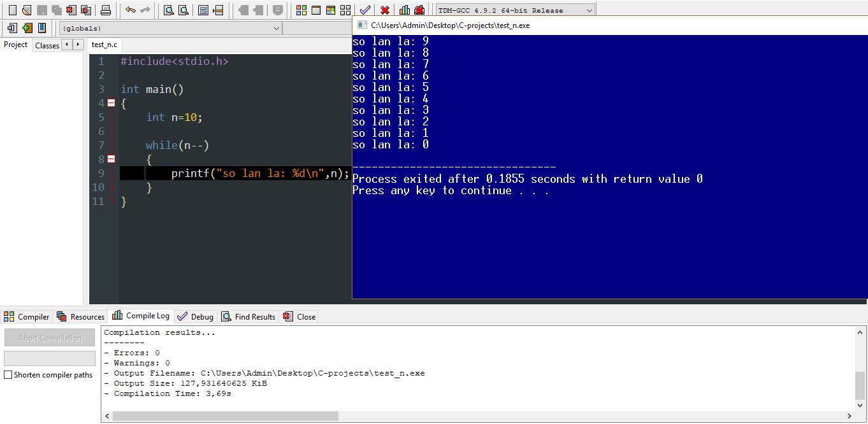868x424 pixels.
Task: Collapse the fold marker at line 8
Action: (111, 159)
